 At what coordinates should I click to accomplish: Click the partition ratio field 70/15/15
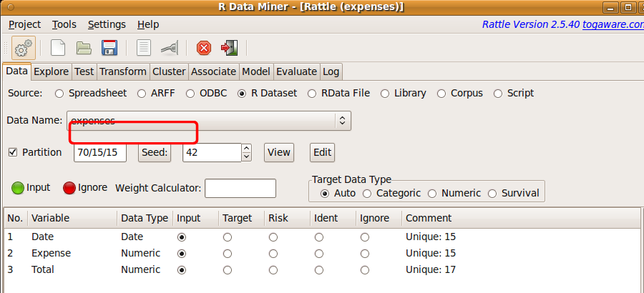pyautogui.click(x=99, y=152)
